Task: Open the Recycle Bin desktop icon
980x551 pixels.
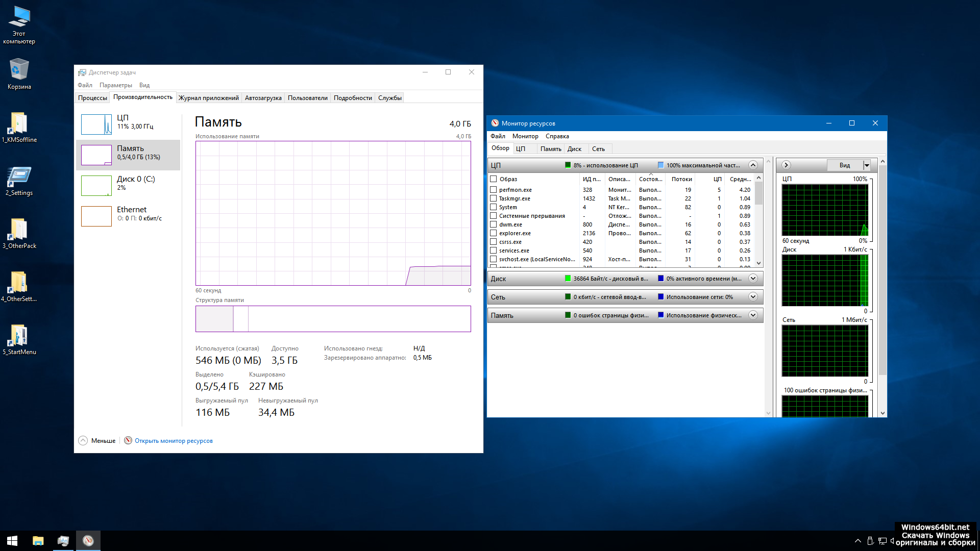Action: tap(19, 70)
